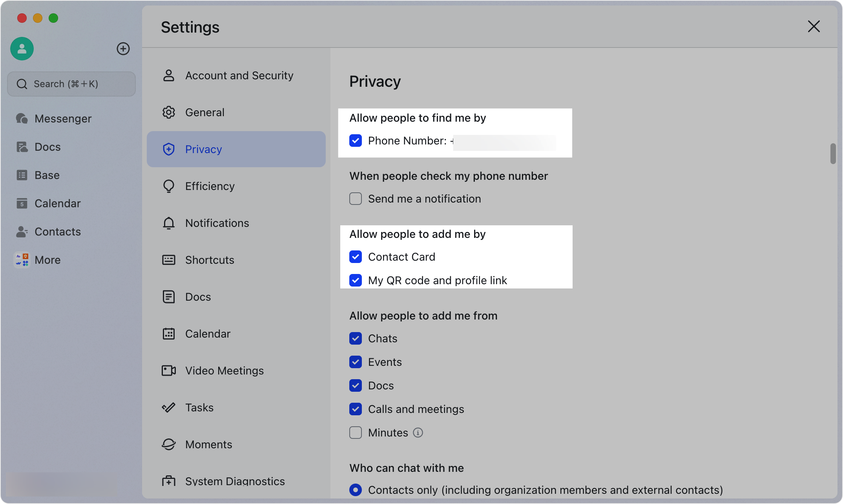
Task: Go to the Efficiency settings tab
Action: pyautogui.click(x=210, y=186)
